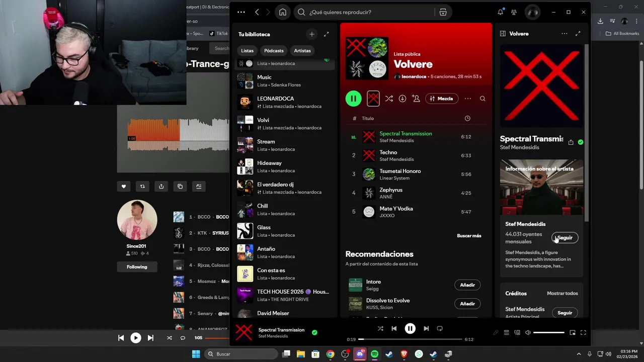Open more options for Volvere playlist
This screenshot has height=362, width=644.
coord(468,99)
